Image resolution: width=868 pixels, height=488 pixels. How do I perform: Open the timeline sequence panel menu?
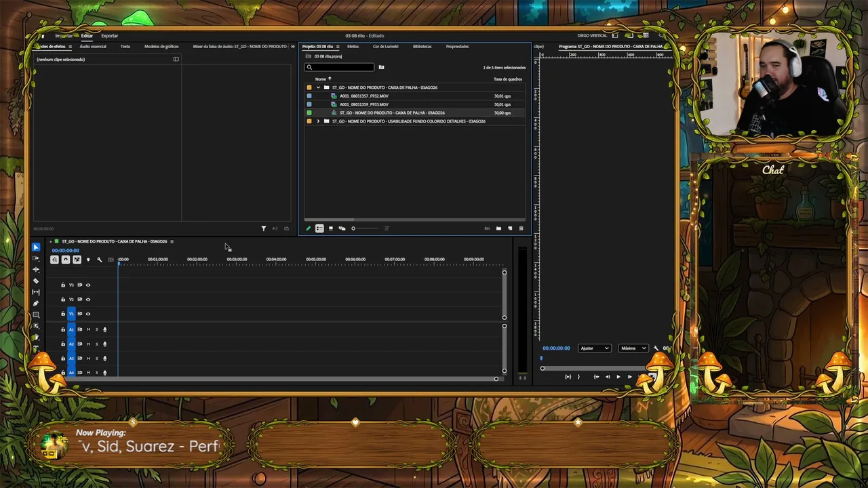click(172, 241)
